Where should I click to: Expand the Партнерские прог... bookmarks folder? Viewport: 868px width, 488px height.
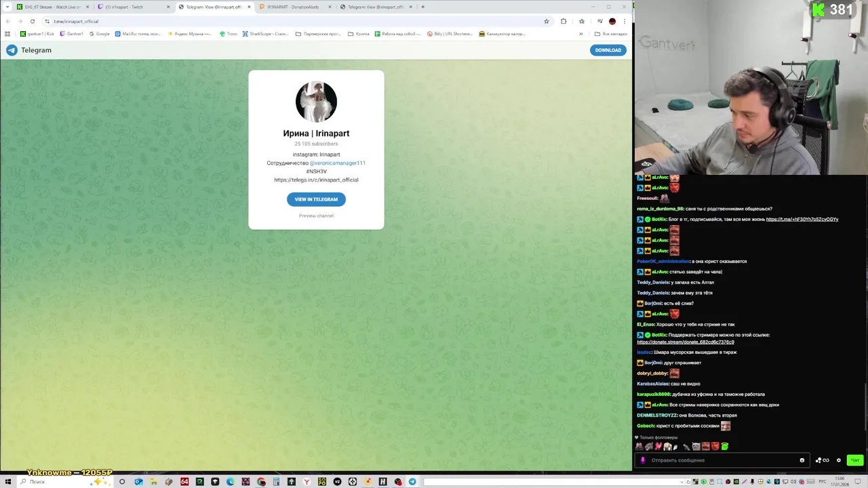click(x=318, y=34)
